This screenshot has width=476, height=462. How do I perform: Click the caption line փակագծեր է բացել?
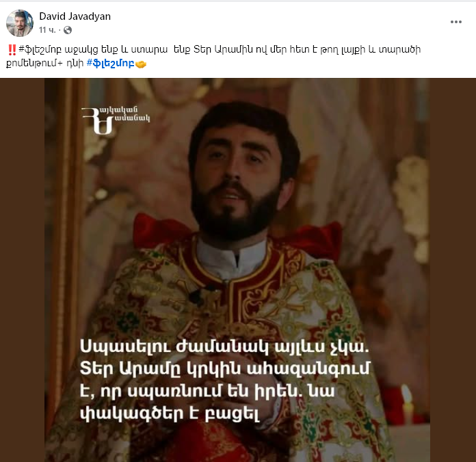(x=170, y=413)
